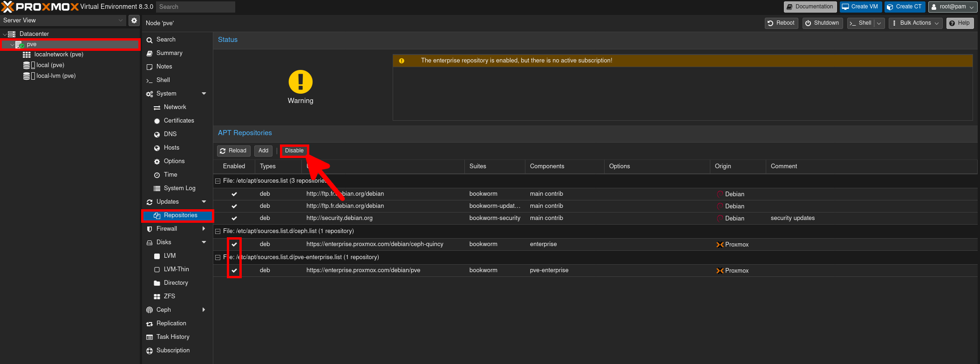Click the Disable repository button

294,151
